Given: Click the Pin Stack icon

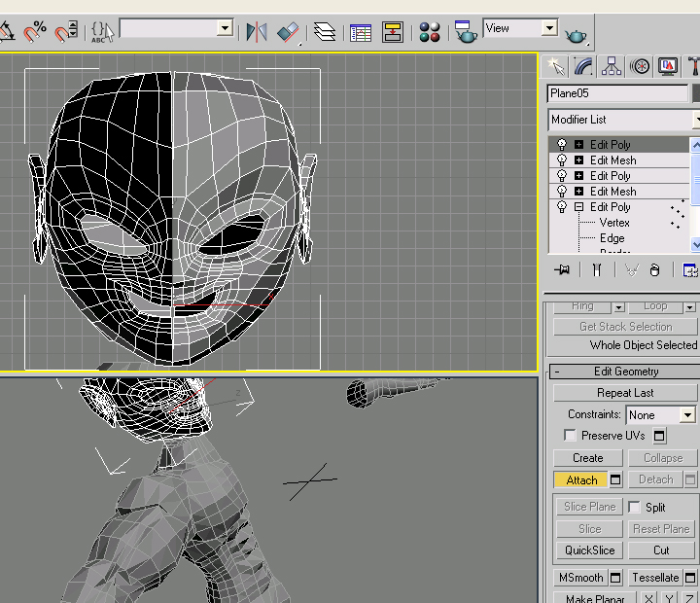Looking at the screenshot, I should tap(561, 270).
